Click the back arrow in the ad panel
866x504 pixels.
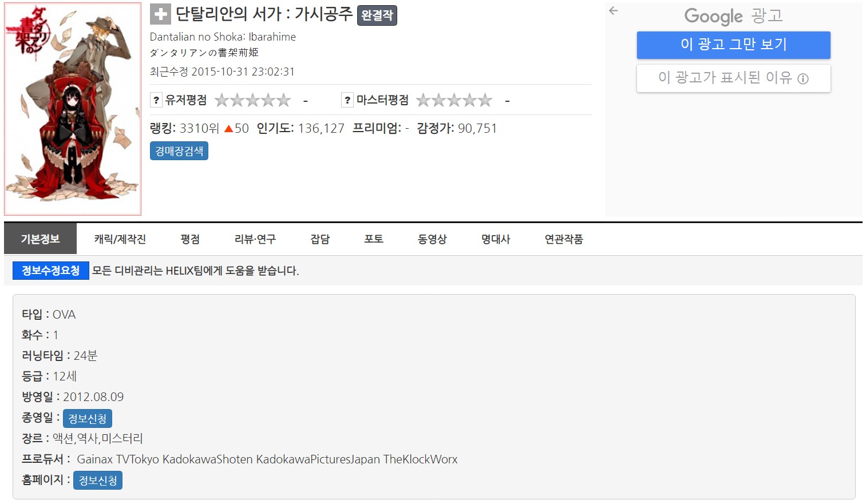614,11
